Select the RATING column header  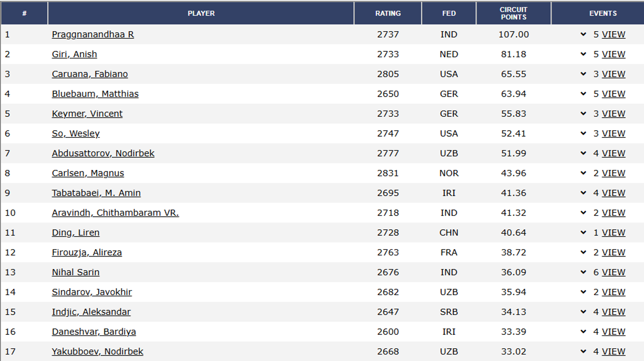pyautogui.click(x=388, y=14)
